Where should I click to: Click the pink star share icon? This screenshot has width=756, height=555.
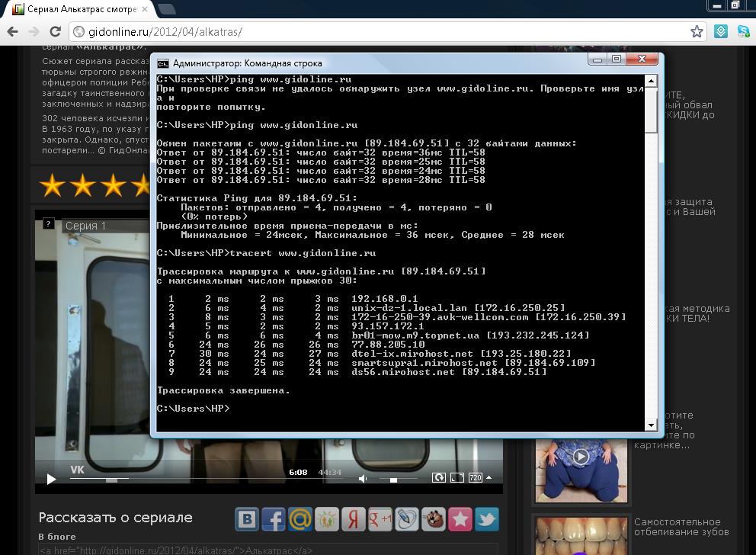click(460, 519)
